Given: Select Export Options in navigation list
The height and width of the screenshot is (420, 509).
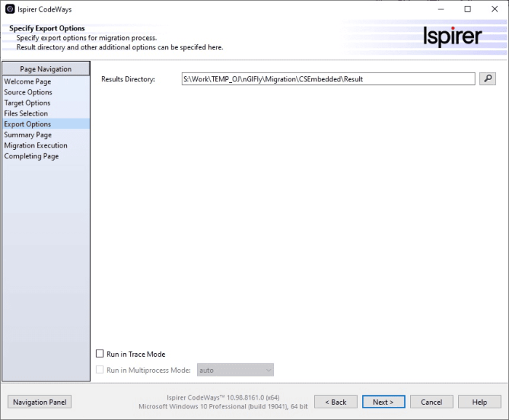Looking at the screenshot, I should click(28, 124).
